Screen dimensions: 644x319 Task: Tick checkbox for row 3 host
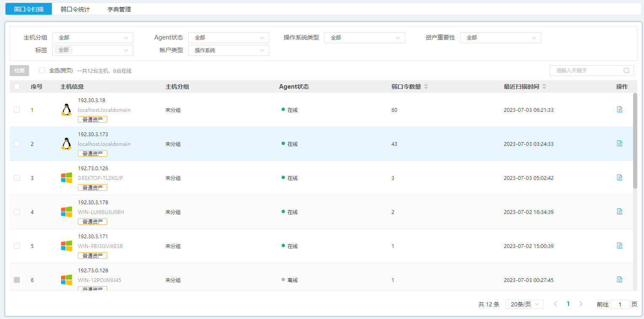pyautogui.click(x=17, y=178)
